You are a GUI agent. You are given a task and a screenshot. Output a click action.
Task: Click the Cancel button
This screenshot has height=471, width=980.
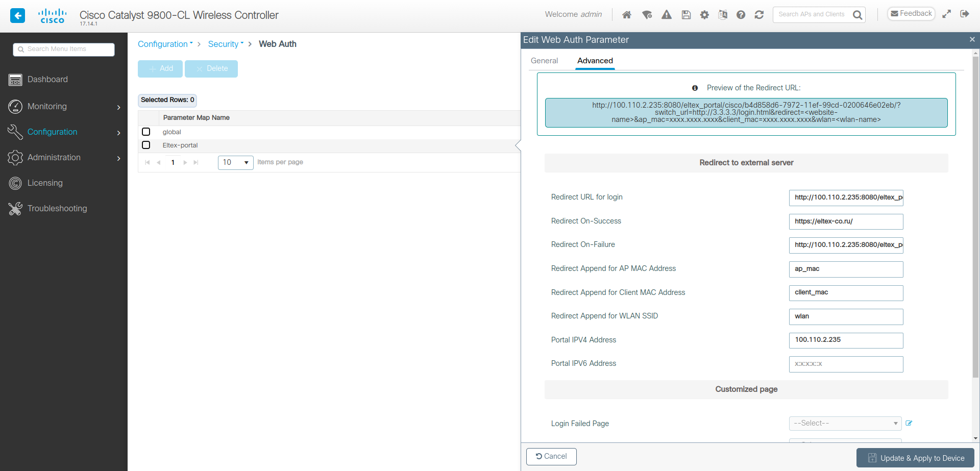click(551, 457)
